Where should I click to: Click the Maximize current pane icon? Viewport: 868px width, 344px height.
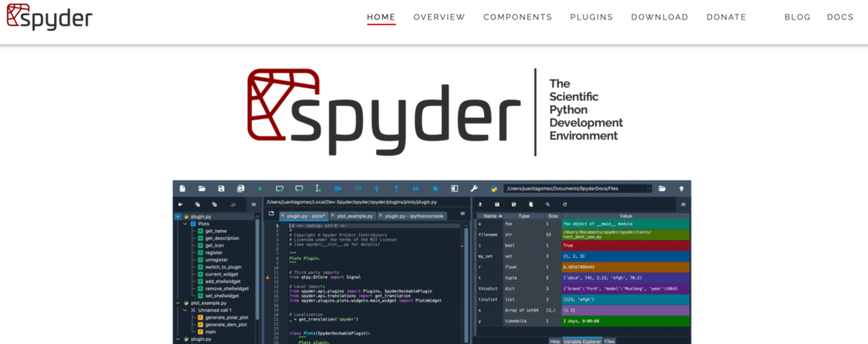click(454, 189)
